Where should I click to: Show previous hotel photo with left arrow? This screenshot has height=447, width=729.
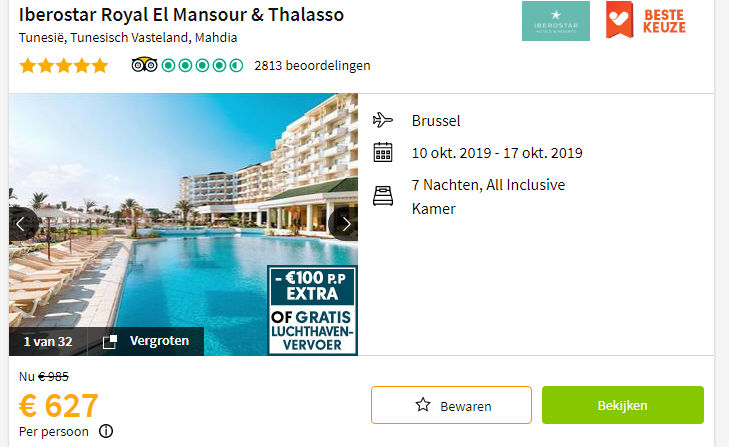pos(22,224)
